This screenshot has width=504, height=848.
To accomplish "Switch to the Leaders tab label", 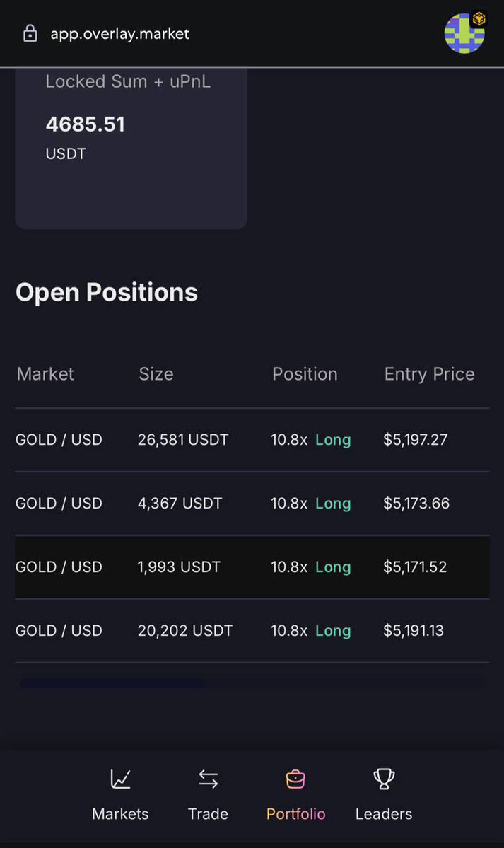I will pos(384,814).
